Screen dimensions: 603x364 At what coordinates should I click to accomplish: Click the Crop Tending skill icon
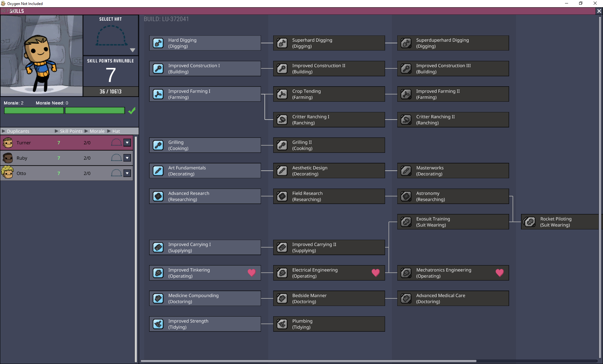tap(282, 94)
